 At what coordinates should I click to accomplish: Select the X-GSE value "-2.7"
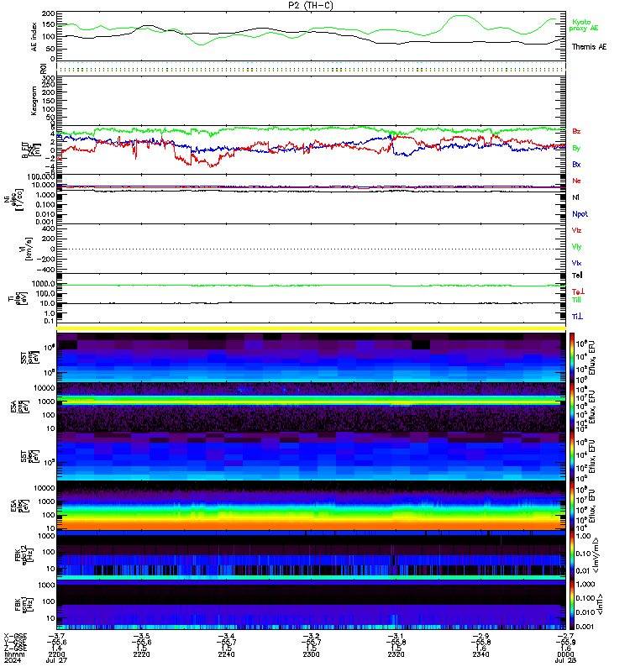tap(565, 636)
